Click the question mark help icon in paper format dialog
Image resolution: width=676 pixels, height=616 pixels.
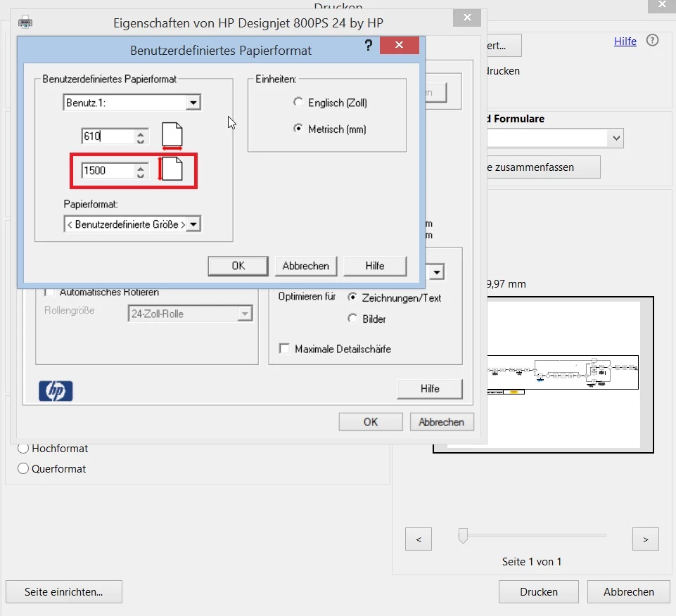[368, 45]
